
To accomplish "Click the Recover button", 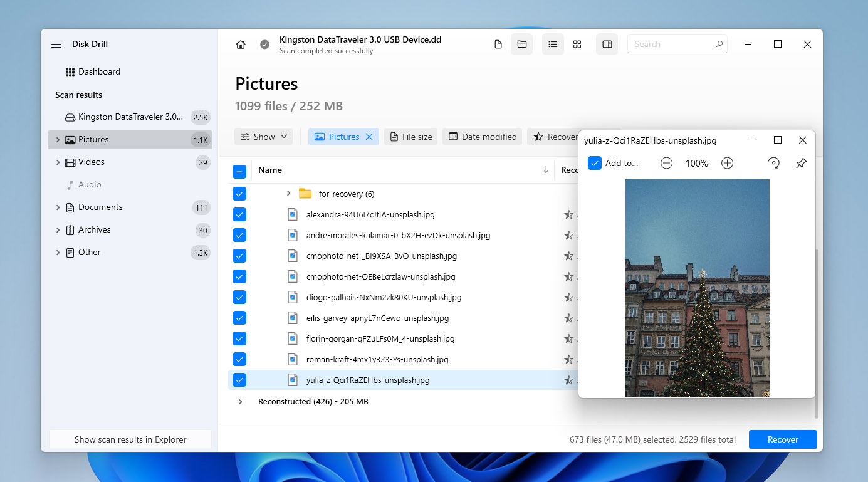I will tap(782, 439).
